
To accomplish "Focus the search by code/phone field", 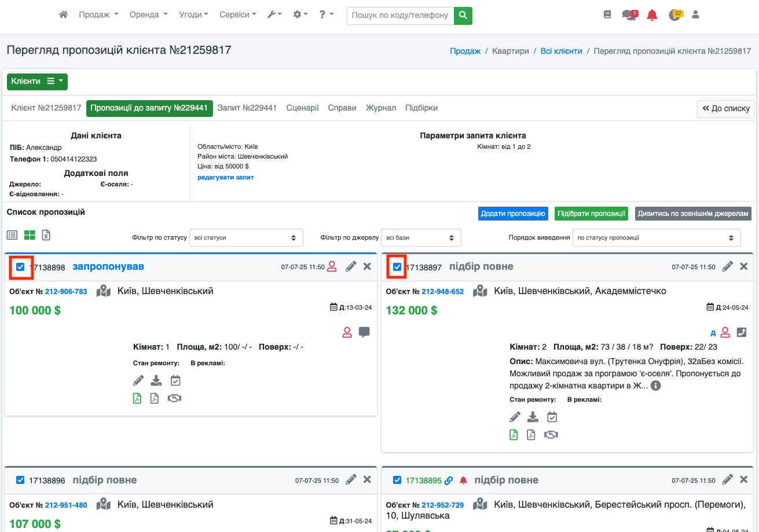I will [x=400, y=15].
